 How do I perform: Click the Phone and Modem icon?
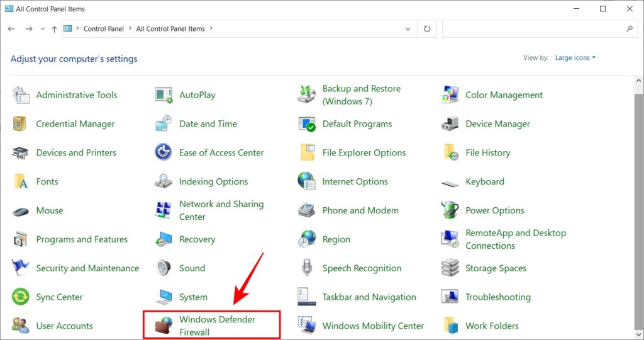tap(307, 210)
